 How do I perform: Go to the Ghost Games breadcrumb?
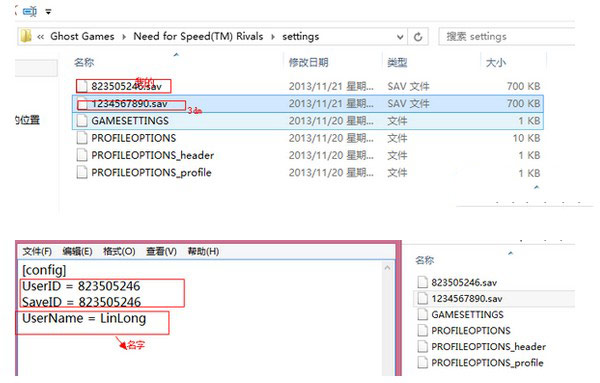[82, 36]
